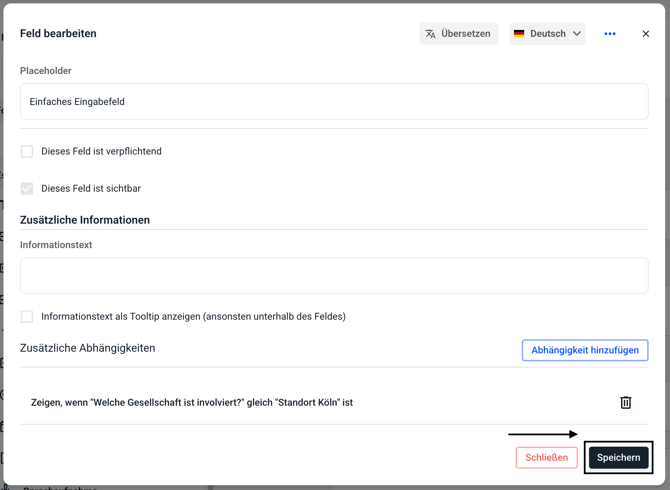Expand the Deutsch language dropdown
The image size is (670, 490).
point(547,34)
